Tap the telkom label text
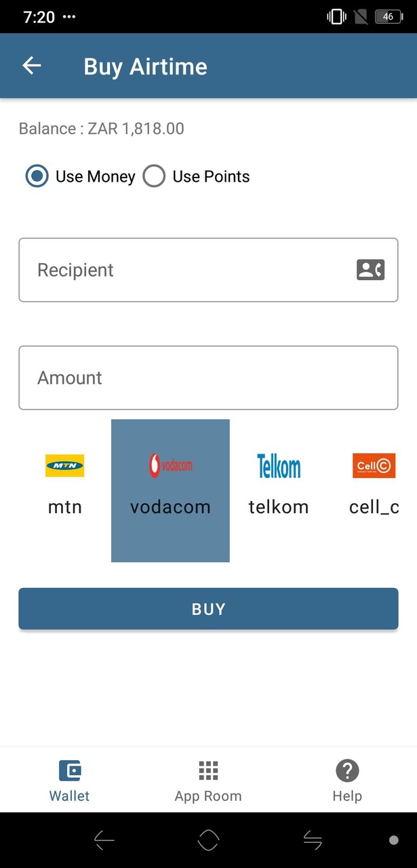Image resolution: width=417 pixels, height=868 pixels. [279, 507]
